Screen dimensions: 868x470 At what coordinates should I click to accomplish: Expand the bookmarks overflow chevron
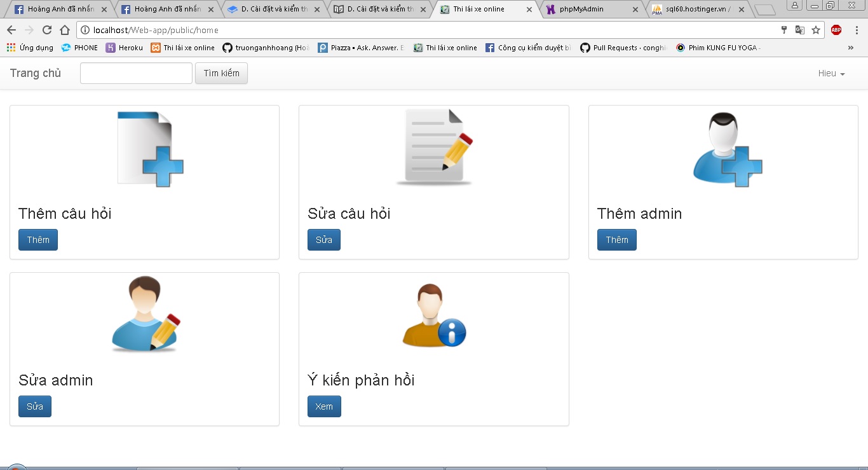(x=851, y=48)
